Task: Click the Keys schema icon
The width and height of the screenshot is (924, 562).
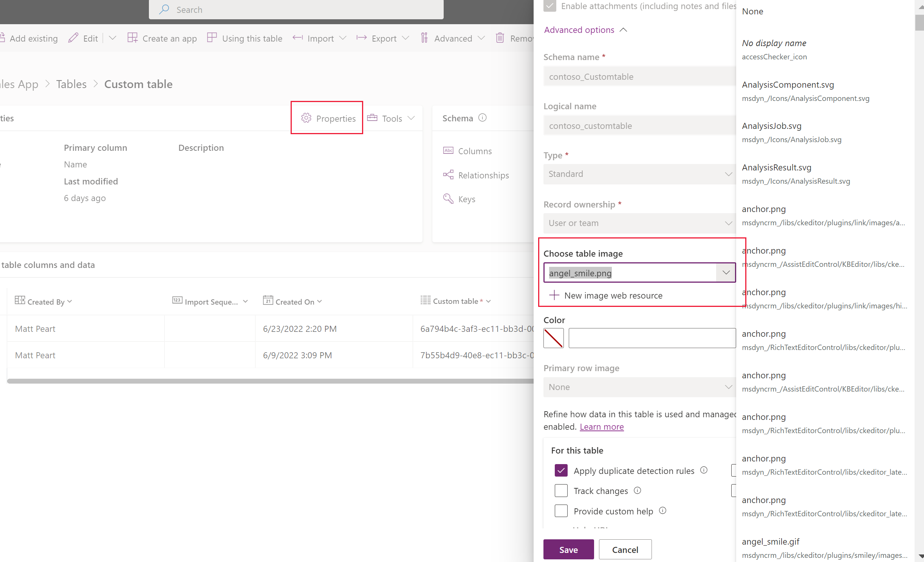Action: [448, 199]
